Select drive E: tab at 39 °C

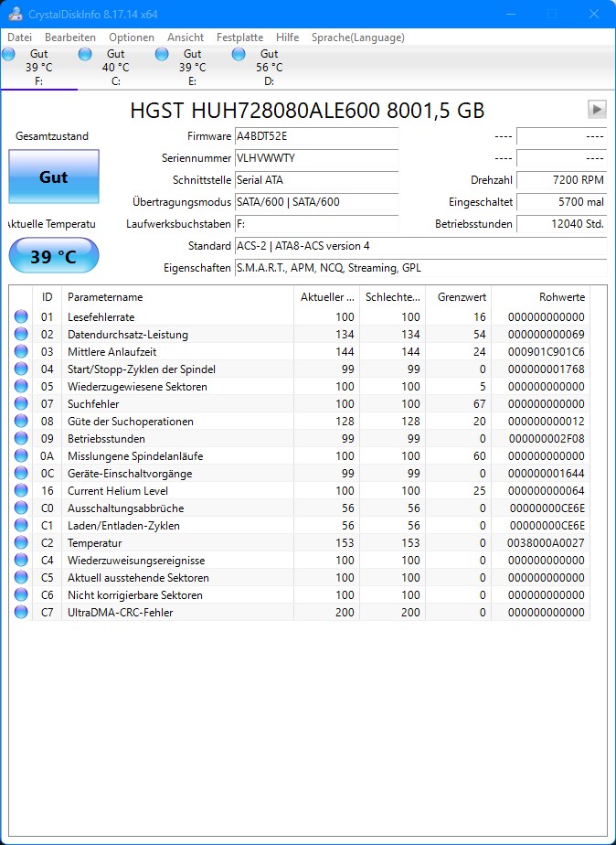(192, 68)
